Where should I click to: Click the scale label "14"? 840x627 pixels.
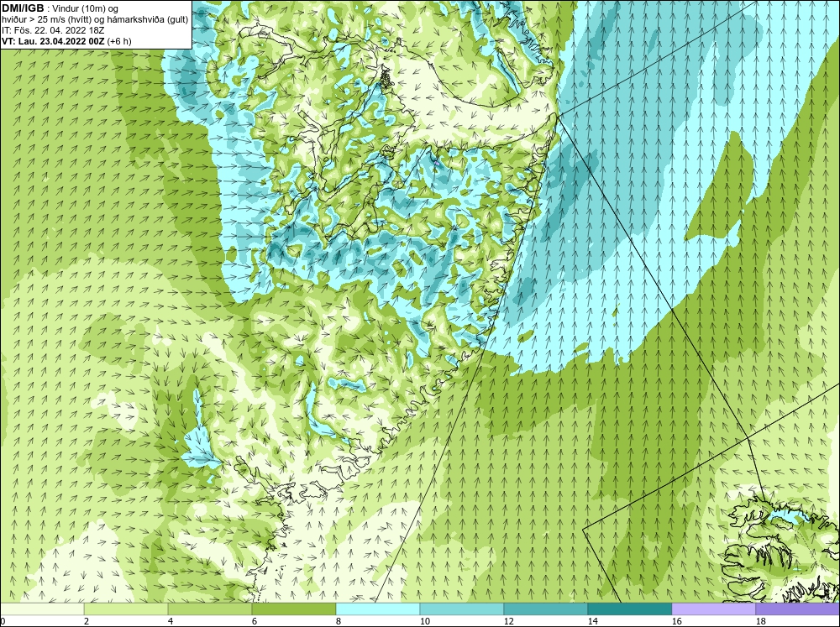[x=592, y=621]
